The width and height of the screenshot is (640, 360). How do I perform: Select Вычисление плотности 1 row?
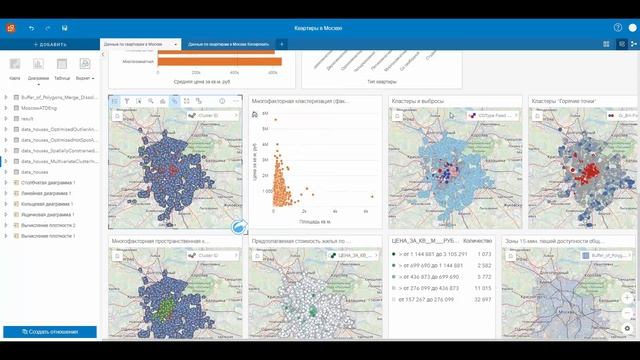(x=50, y=236)
